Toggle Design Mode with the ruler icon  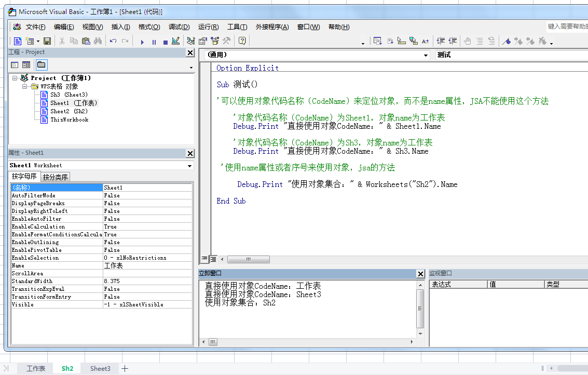click(x=175, y=41)
